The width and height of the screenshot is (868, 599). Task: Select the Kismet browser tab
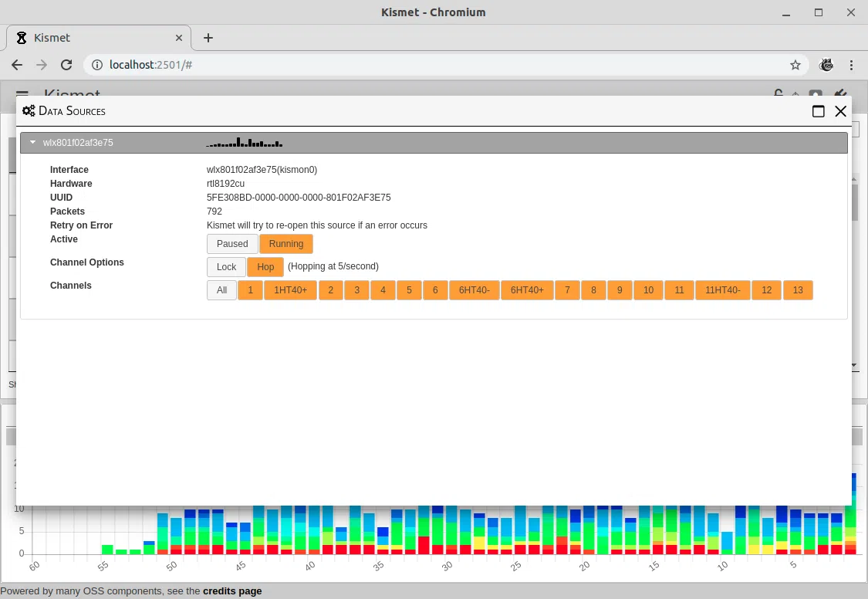(99, 38)
